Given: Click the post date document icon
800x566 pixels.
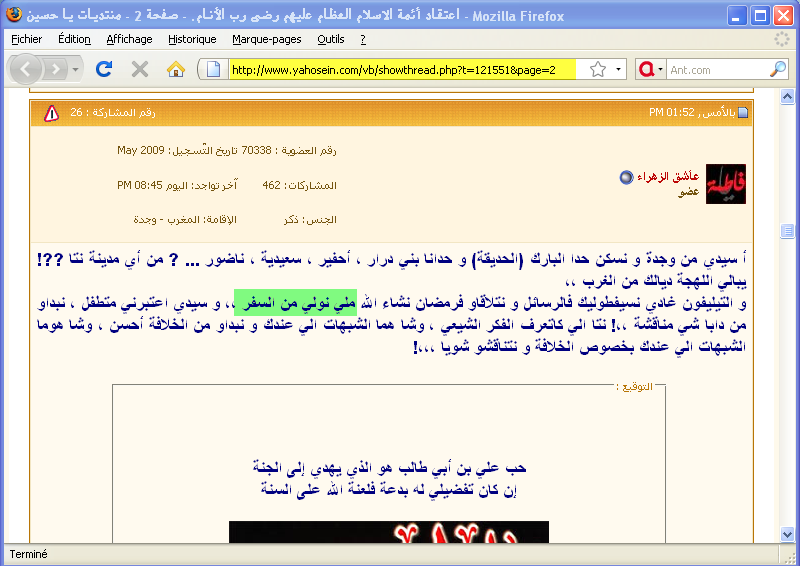Looking at the screenshot, I should tap(743, 113).
